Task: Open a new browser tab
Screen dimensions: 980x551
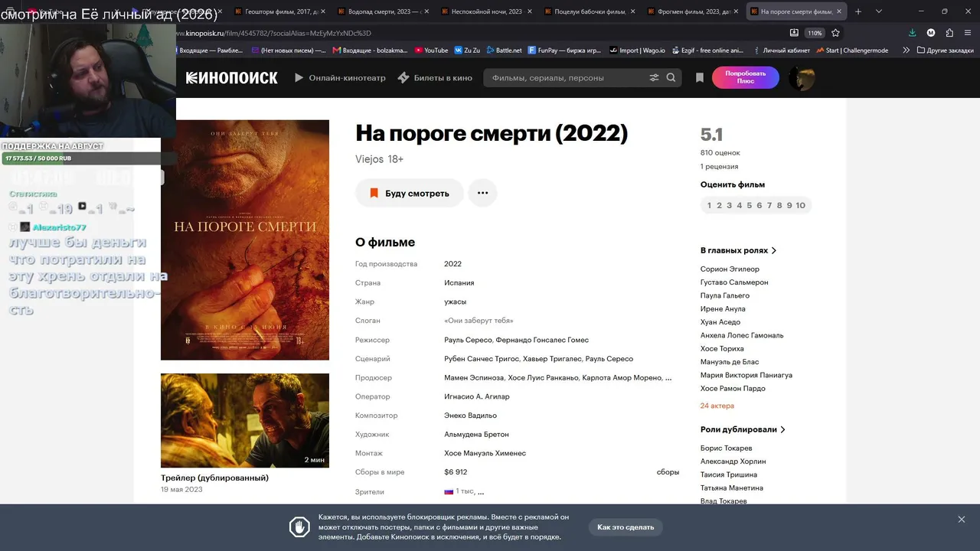Action: coord(858,11)
